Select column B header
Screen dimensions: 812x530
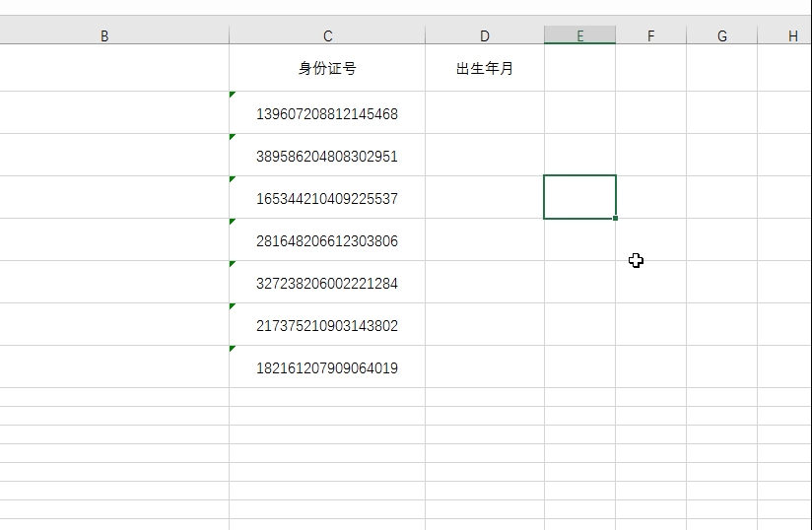click(x=104, y=36)
